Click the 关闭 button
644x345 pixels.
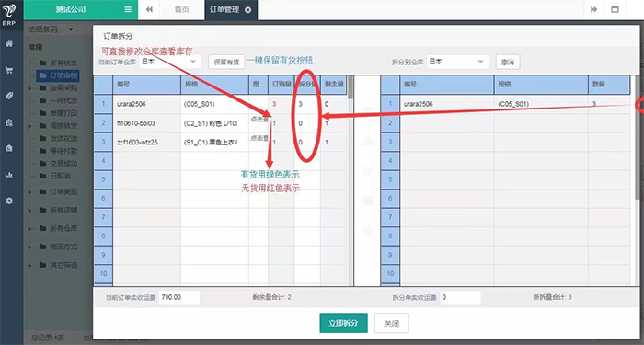pyautogui.click(x=391, y=323)
